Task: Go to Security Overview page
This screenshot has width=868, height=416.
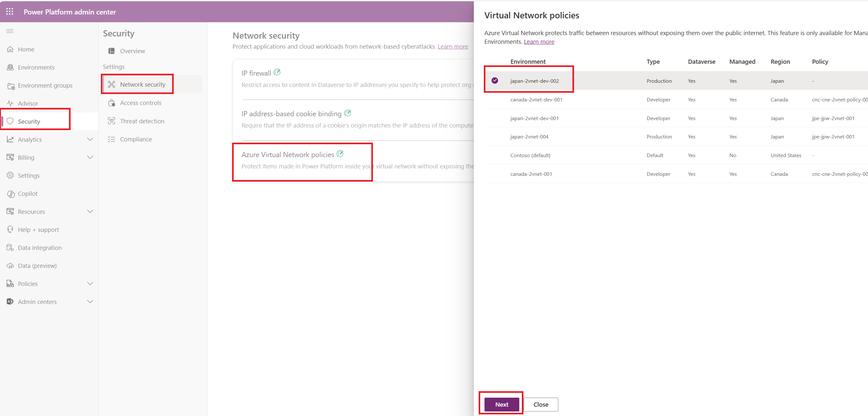Action: point(132,51)
